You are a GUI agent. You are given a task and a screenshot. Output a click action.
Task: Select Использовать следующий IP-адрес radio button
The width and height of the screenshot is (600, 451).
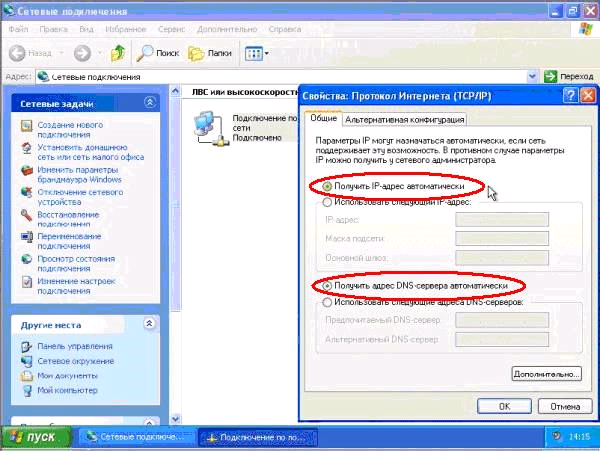pos(327,202)
